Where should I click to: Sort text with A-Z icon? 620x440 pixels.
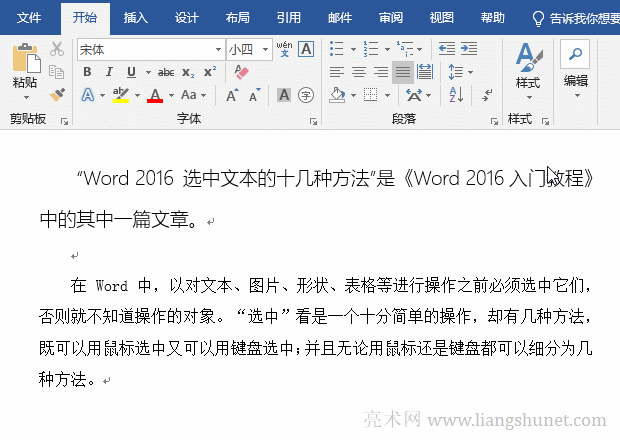coord(456,95)
